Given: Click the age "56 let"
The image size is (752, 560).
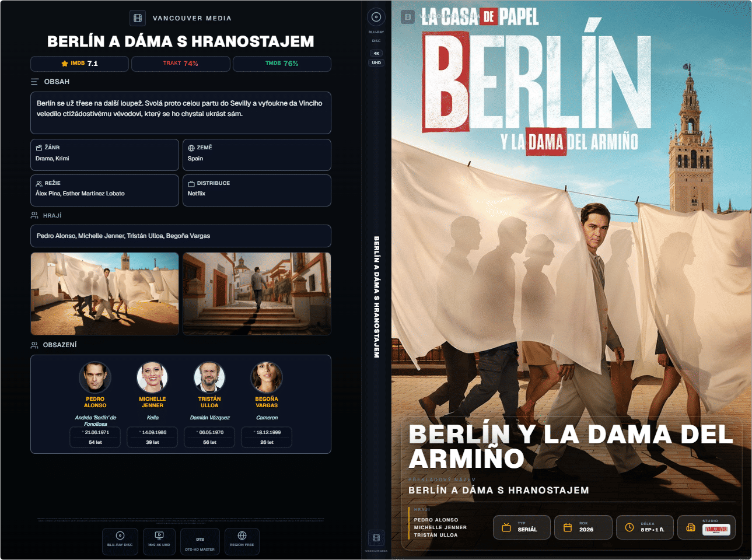Looking at the screenshot, I should pos(209,442).
